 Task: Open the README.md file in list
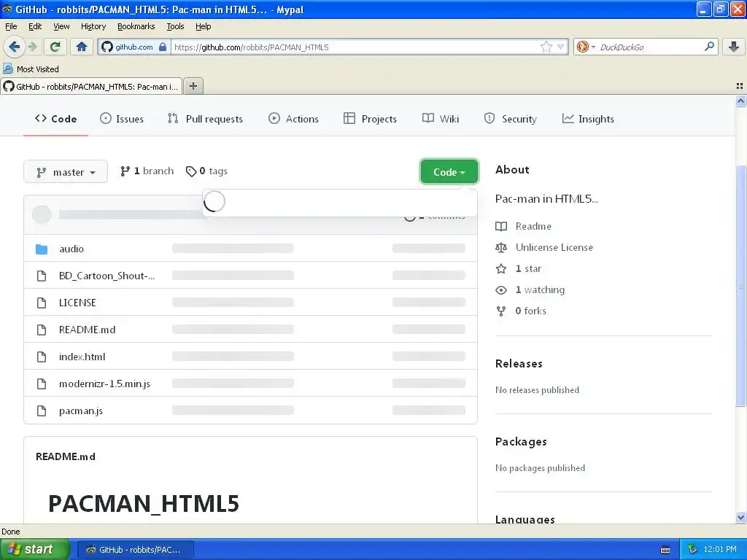click(x=88, y=330)
